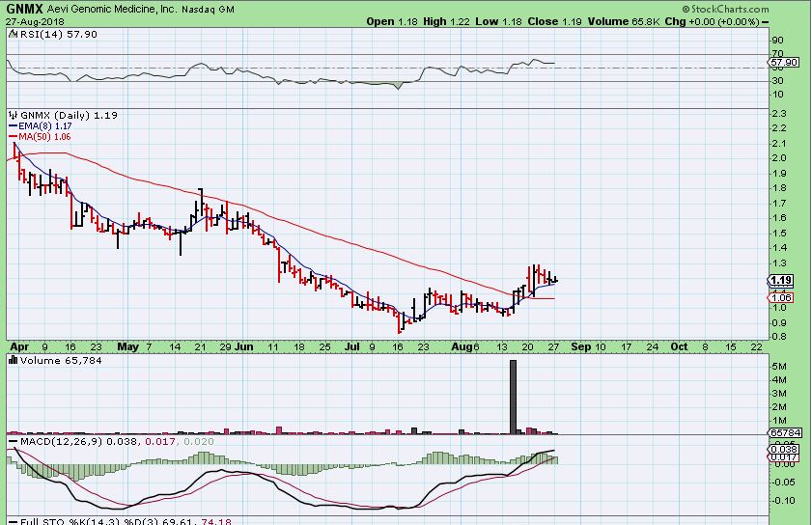Click the red MA(50) line legend marker
Screen dimensions: 812x525
12,136
